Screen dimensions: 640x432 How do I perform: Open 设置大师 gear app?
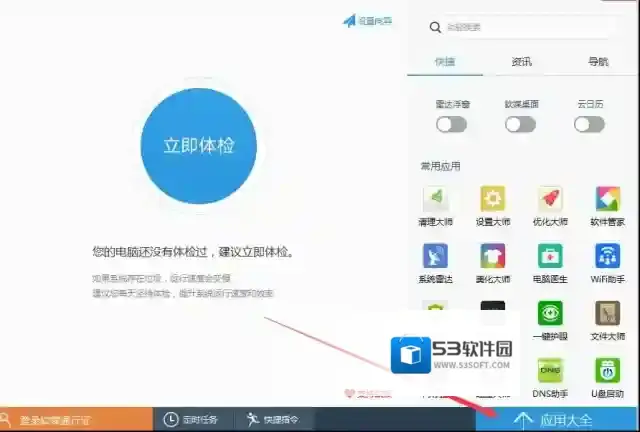493,206
